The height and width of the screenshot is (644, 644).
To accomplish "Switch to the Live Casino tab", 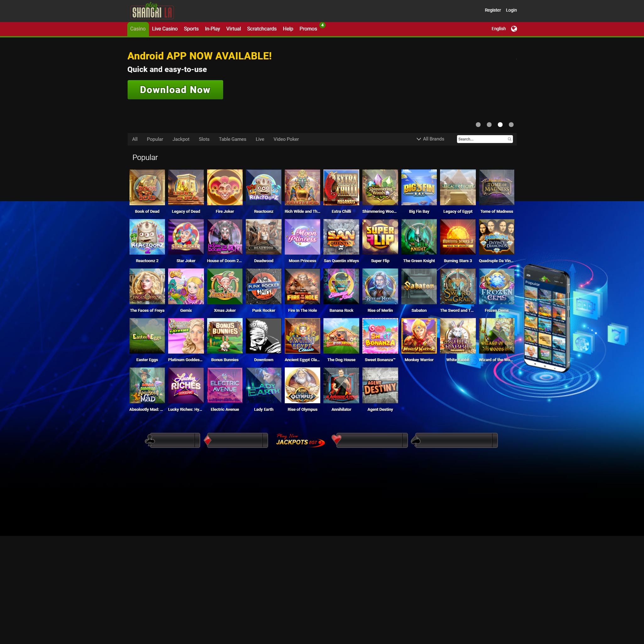I will click(165, 29).
